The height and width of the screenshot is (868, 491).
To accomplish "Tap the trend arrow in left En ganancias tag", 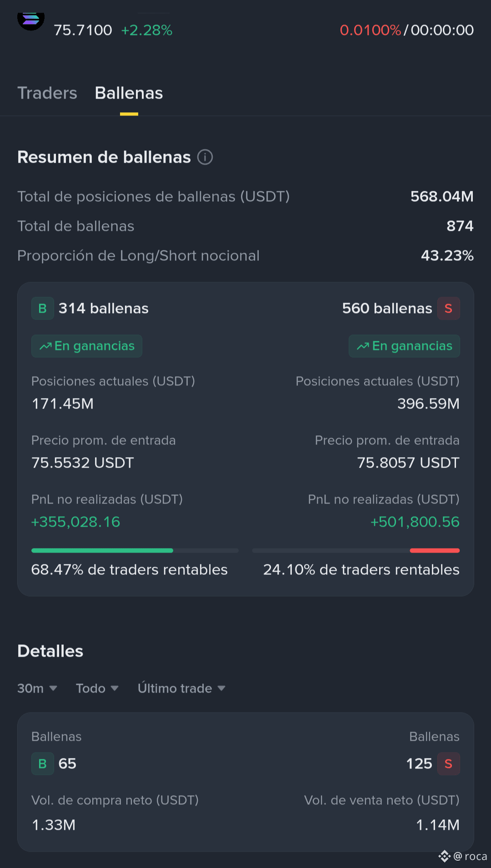I will pyautogui.click(x=45, y=346).
